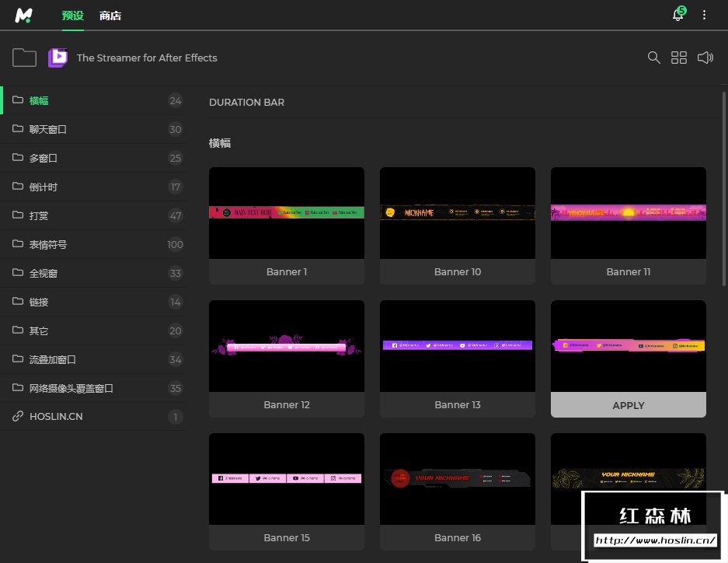
Task: Click the search magnifier icon
Action: point(654,58)
